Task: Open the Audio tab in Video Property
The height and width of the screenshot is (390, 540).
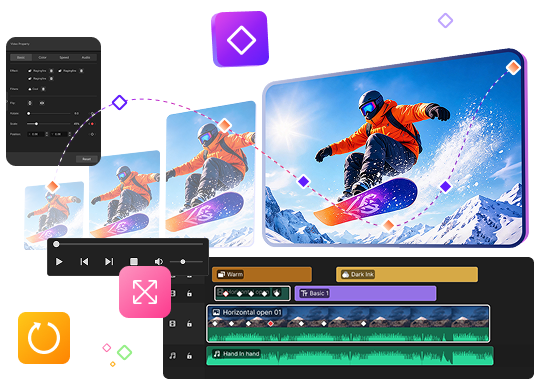Action: pyautogui.click(x=86, y=58)
